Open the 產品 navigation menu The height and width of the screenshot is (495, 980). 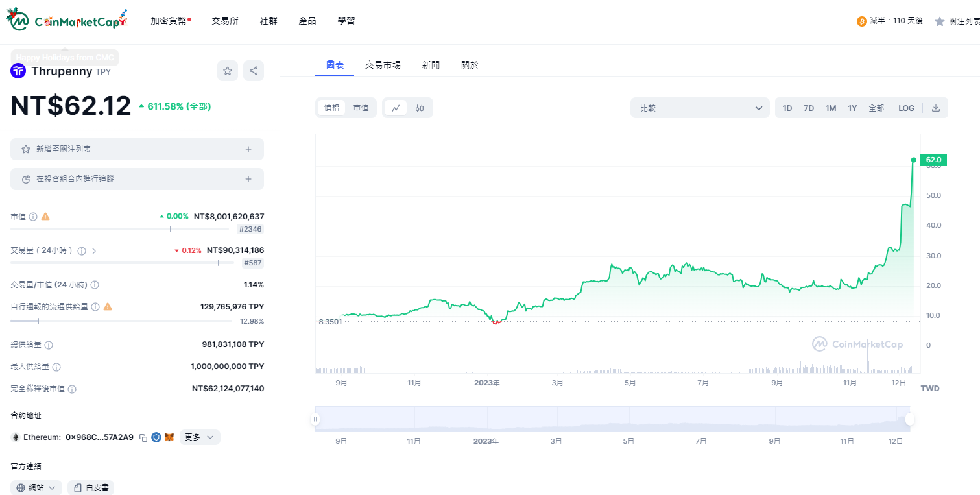click(x=307, y=21)
